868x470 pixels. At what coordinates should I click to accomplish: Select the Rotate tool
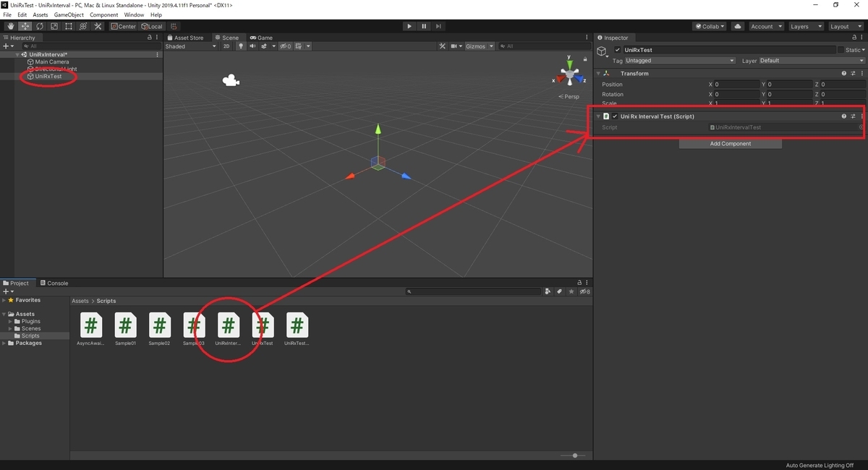39,26
